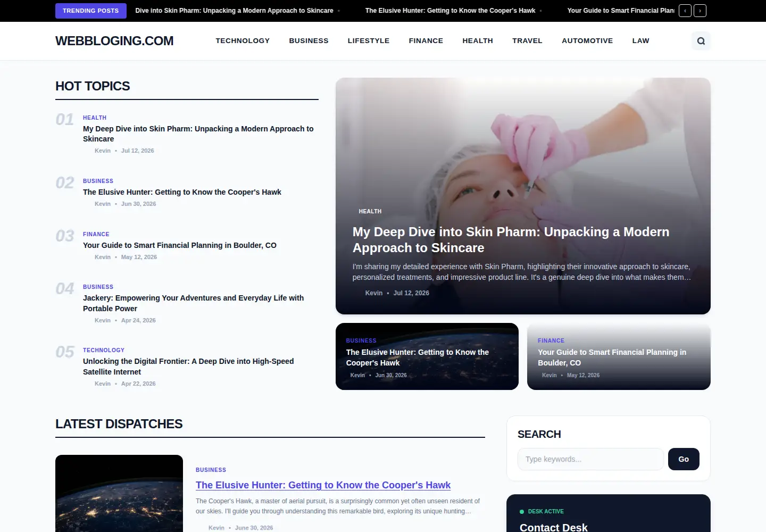766x532 pixels.
Task: Click BUSINESS tag above the Jackery title
Action: pyautogui.click(x=98, y=287)
